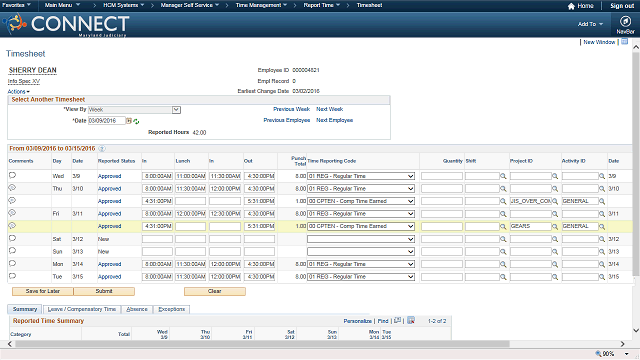Click the download grid icon in Reported Time Summary
Image resolution: width=640 pixels, height=360 pixels.
(411, 320)
